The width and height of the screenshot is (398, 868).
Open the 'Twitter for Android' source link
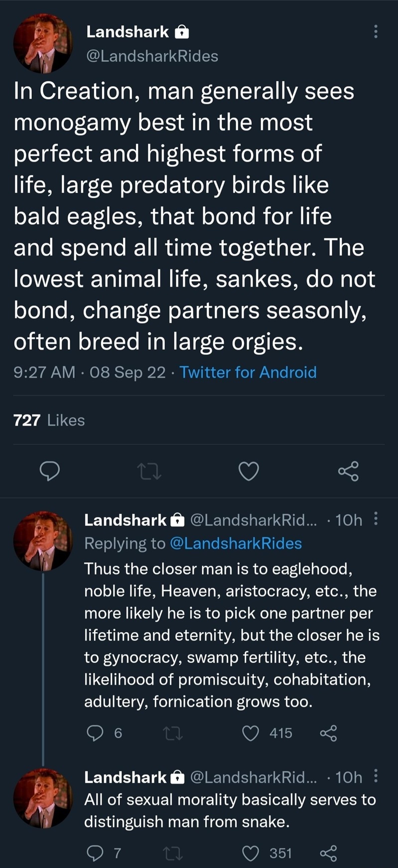point(248,372)
